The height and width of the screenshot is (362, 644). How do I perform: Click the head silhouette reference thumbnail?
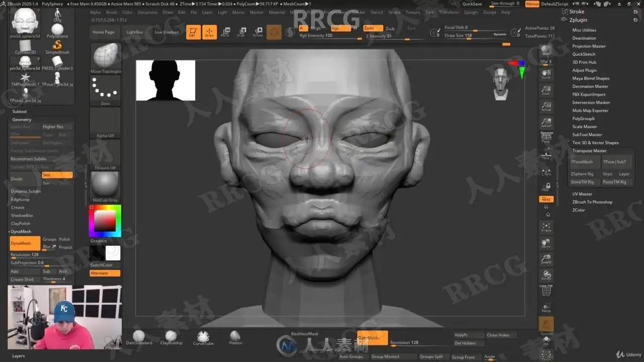[166, 80]
